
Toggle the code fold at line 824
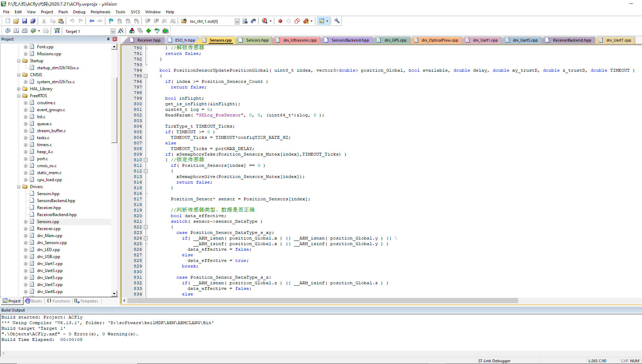[x=146, y=238]
